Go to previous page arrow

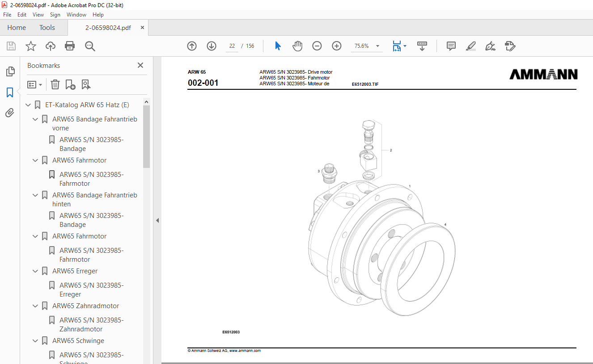click(x=192, y=46)
